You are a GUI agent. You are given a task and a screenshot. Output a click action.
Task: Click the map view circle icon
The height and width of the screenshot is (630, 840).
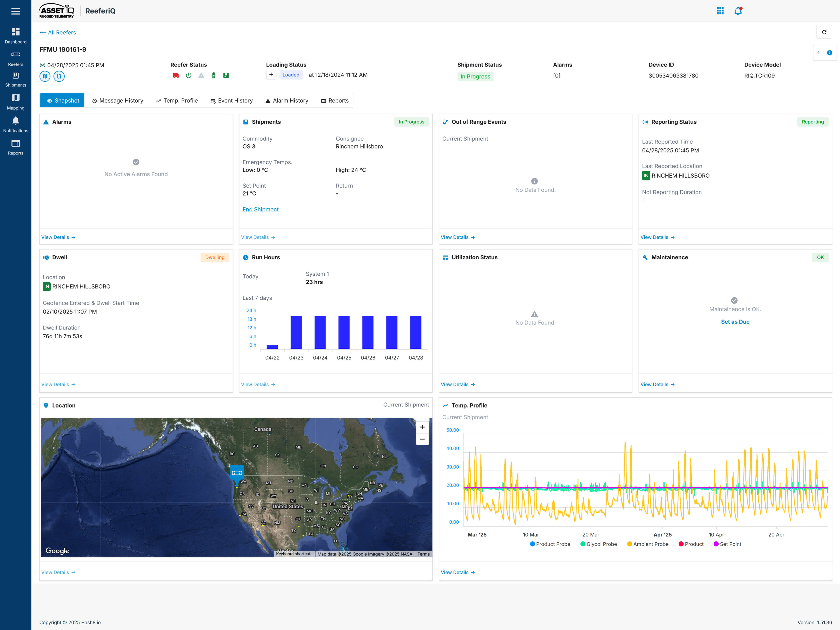(x=45, y=76)
